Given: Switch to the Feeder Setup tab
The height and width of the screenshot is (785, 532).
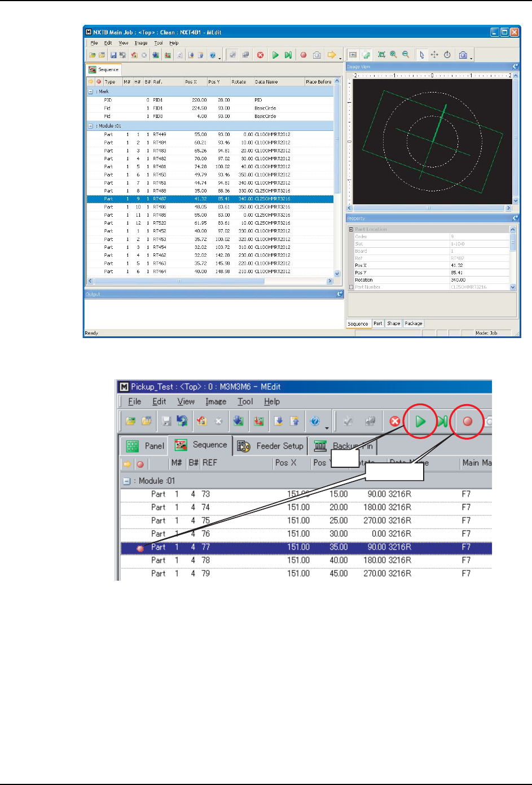Looking at the screenshot, I should 272,446.
